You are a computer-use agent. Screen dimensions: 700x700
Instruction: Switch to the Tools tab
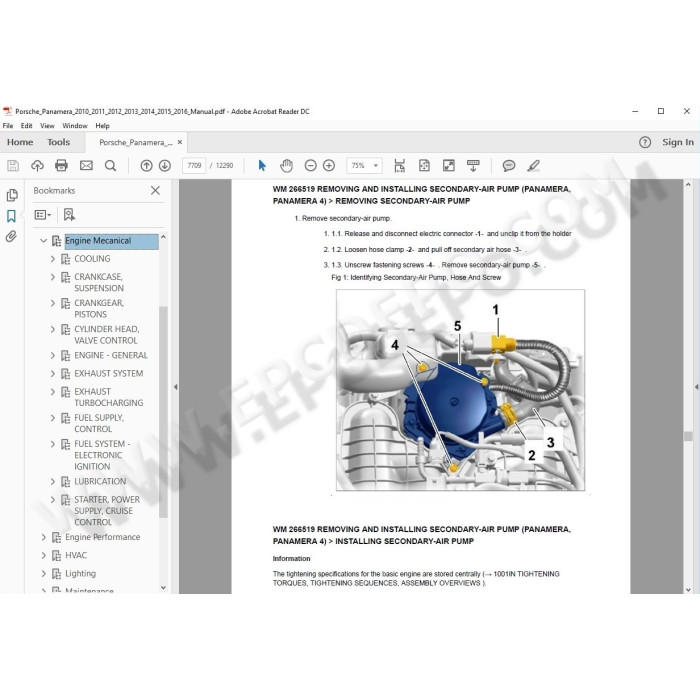pos(58,142)
